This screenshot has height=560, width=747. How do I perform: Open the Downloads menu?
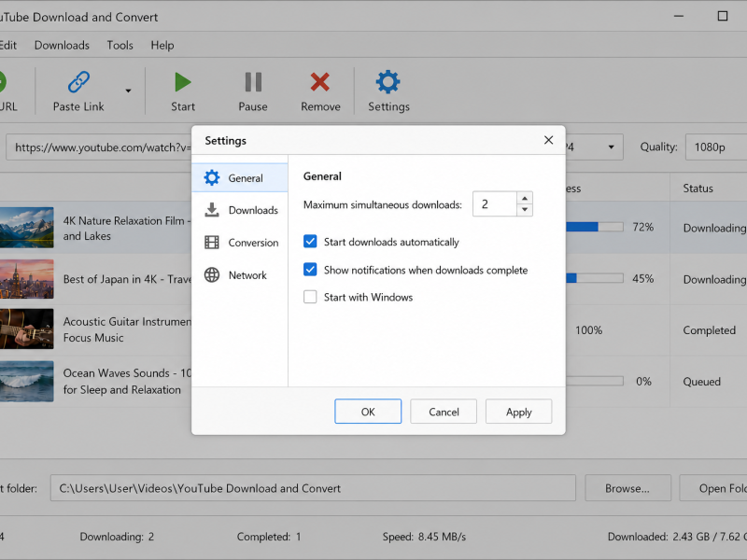(x=62, y=45)
